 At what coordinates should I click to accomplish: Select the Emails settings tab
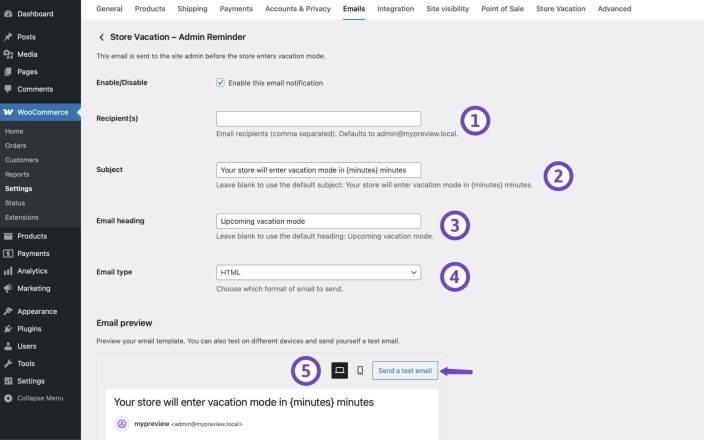point(354,9)
